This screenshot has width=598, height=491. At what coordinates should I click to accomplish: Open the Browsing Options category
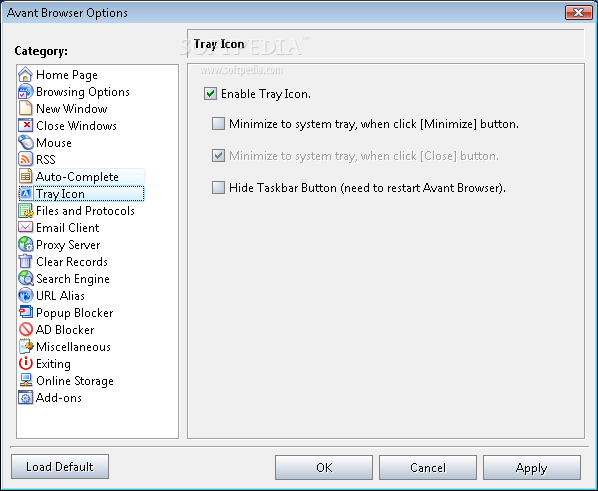click(83, 92)
